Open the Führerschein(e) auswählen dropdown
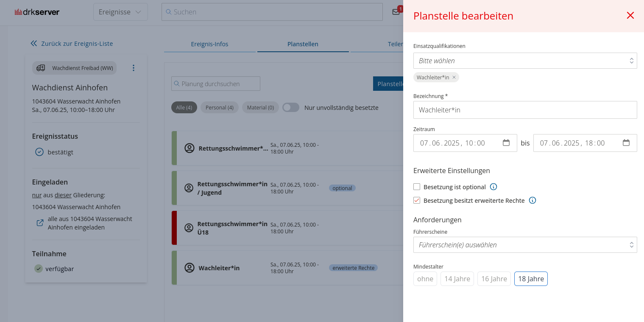 [x=525, y=245]
